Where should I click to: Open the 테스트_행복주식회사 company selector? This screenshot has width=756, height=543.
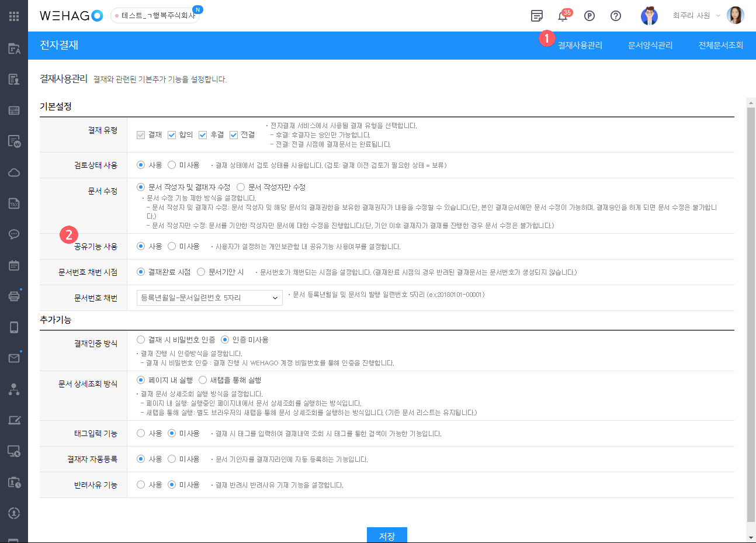point(155,16)
